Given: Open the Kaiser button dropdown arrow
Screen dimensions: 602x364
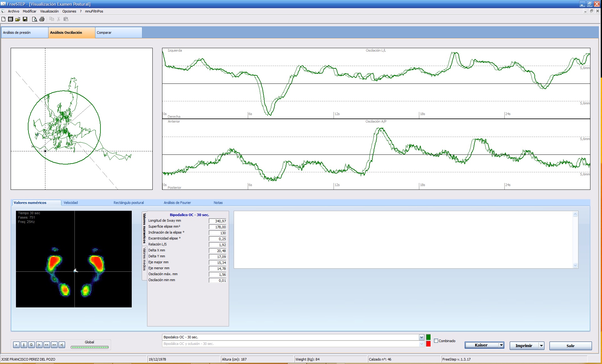Looking at the screenshot, I should click(501, 345).
